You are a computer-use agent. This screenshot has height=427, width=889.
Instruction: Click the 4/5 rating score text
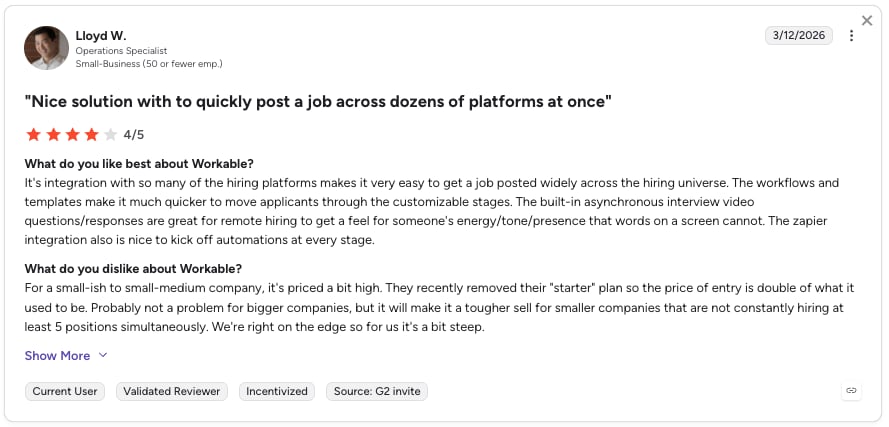(134, 135)
